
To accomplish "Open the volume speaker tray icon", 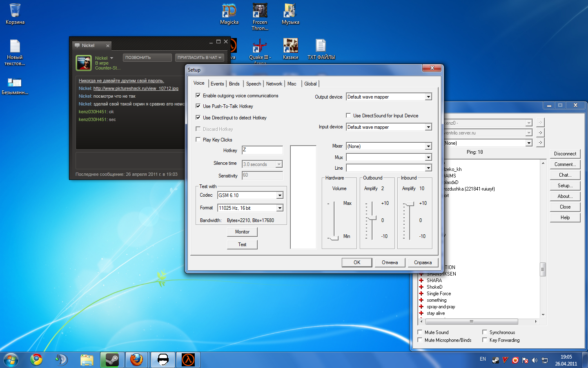I will click(x=535, y=360).
